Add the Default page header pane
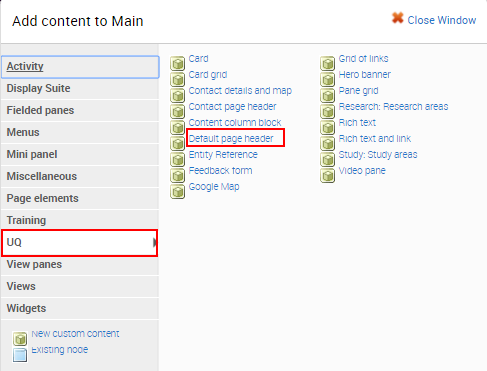This screenshot has width=487, height=371. [231, 138]
